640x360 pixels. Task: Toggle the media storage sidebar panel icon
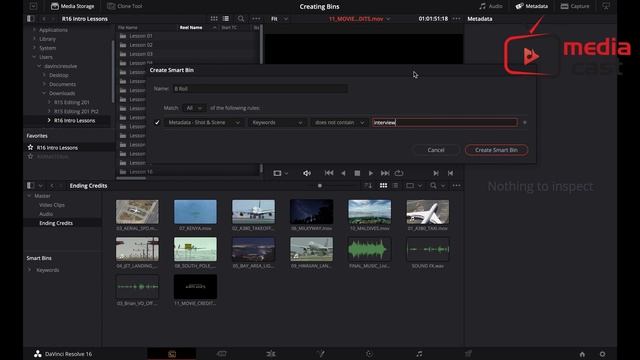click(31, 19)
